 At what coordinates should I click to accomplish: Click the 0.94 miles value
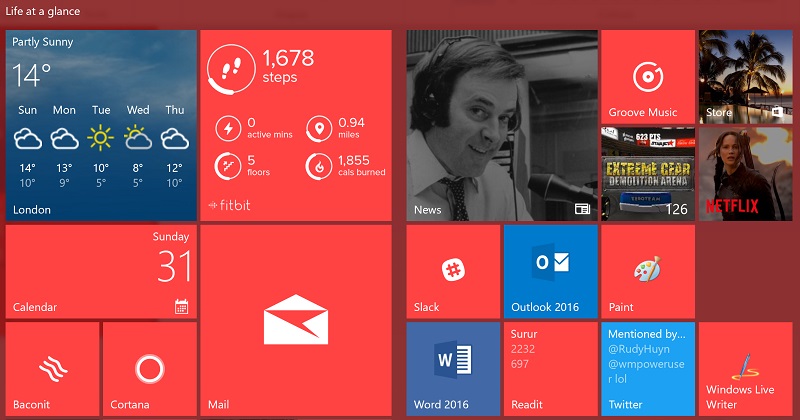[352, 122]
